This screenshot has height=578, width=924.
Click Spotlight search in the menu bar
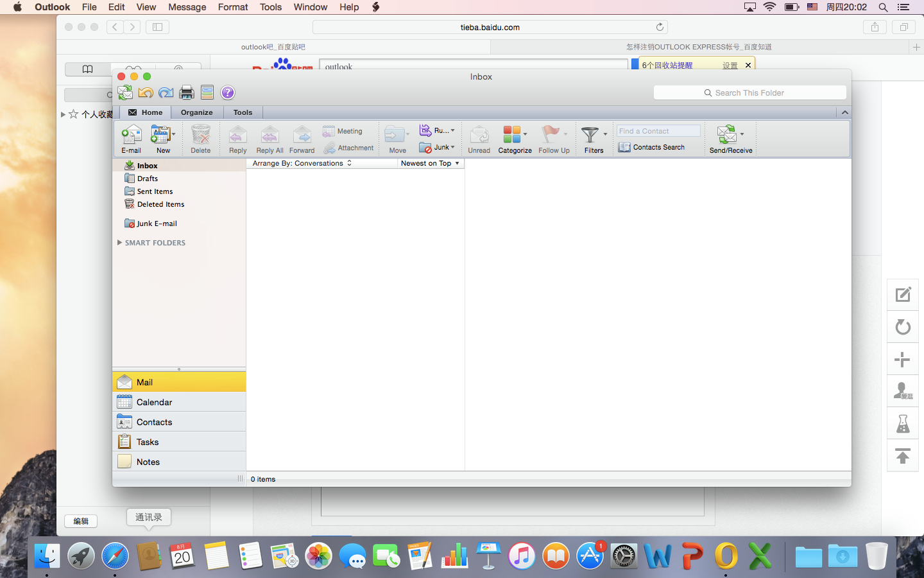coord(883,7)
